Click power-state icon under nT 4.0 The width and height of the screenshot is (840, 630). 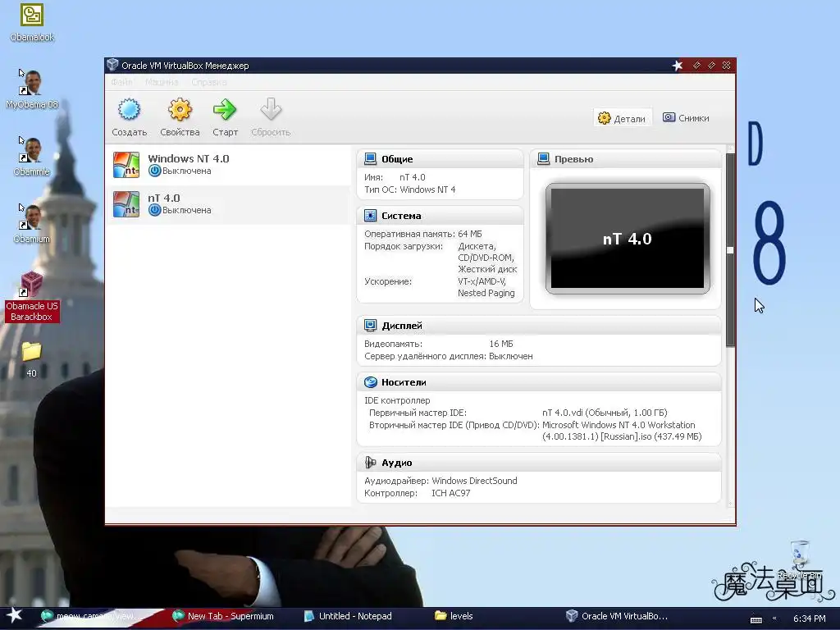tap(155, 211)
